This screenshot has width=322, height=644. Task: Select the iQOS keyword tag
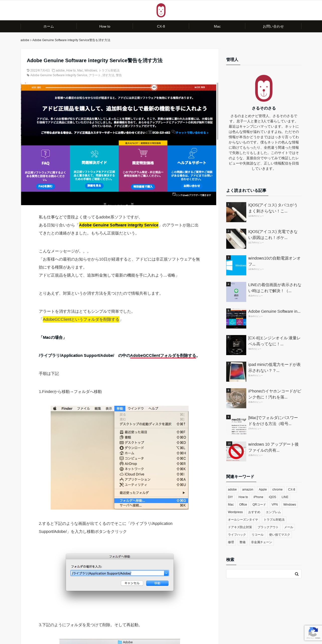272,497
